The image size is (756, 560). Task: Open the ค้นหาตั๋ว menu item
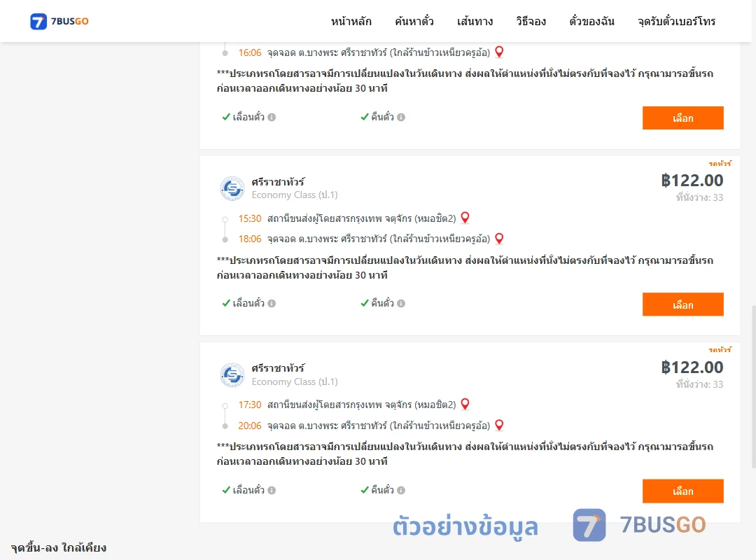point(414,21)
